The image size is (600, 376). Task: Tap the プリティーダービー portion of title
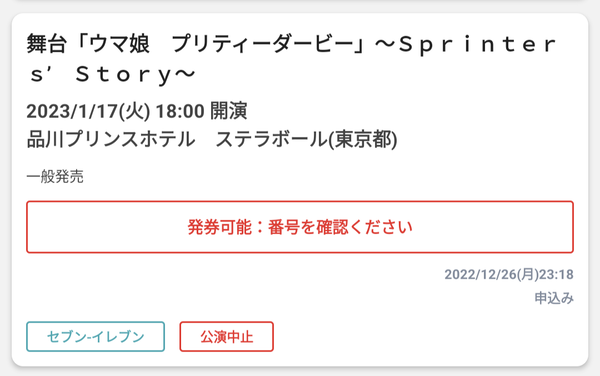(264, 44)
